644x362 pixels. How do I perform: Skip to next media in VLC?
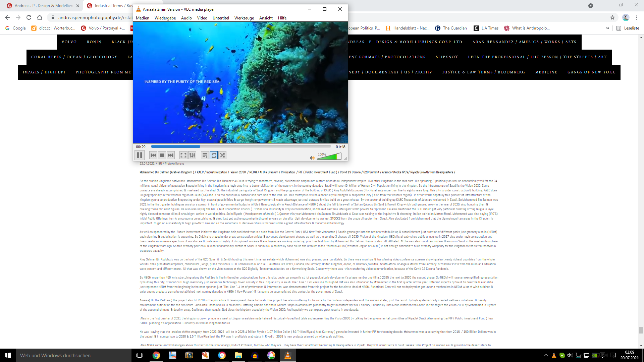[x=171, y=155]
